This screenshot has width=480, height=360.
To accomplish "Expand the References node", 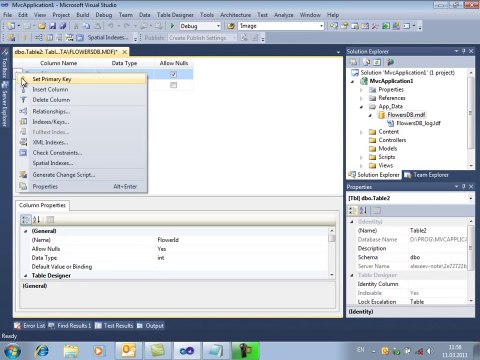I will pos(361,98).
